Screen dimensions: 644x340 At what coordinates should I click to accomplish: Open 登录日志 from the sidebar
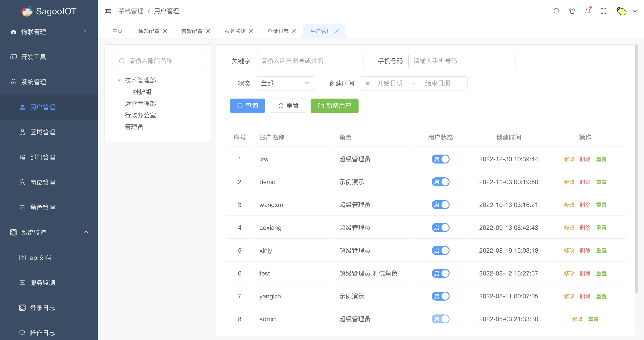click(x=43, y=308)
